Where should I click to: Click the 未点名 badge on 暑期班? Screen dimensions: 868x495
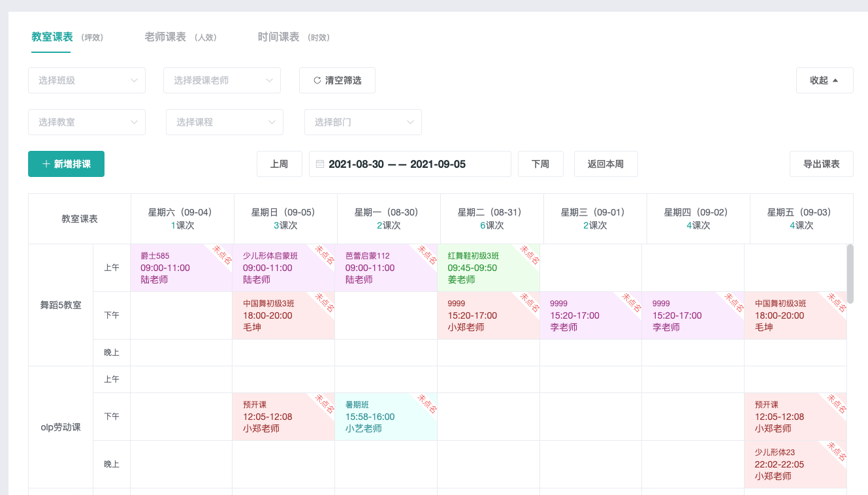tap(426, 404)
